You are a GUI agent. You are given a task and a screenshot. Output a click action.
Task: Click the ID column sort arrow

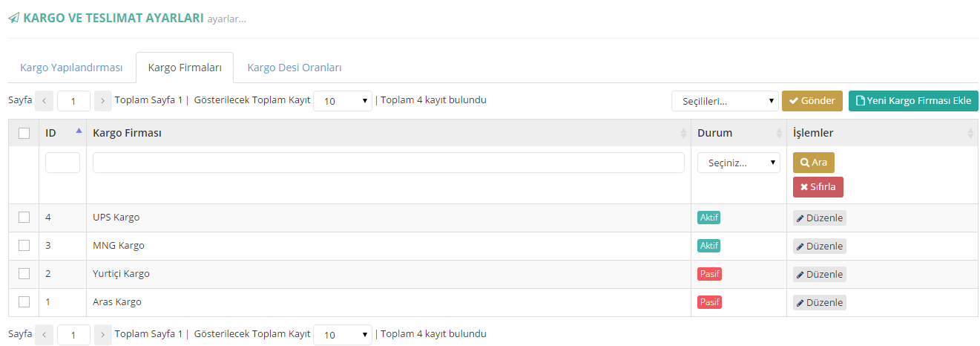click(x=79, y=131)
